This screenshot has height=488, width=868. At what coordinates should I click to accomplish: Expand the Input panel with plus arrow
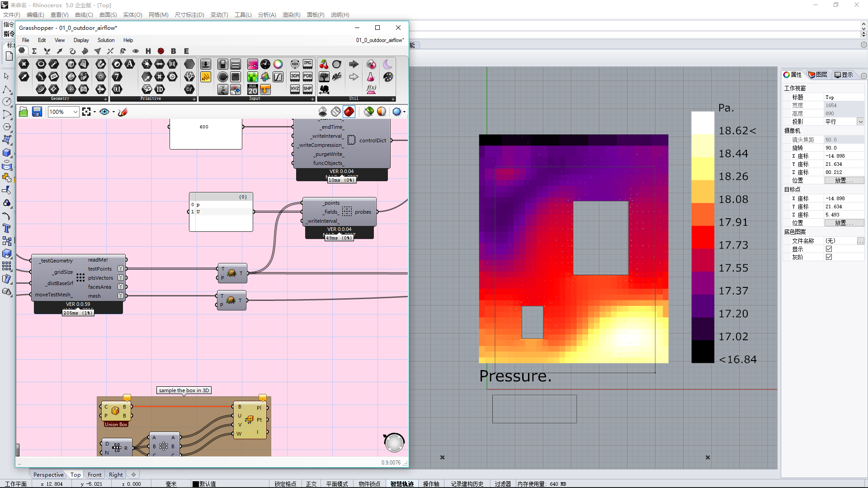(312, 99)
